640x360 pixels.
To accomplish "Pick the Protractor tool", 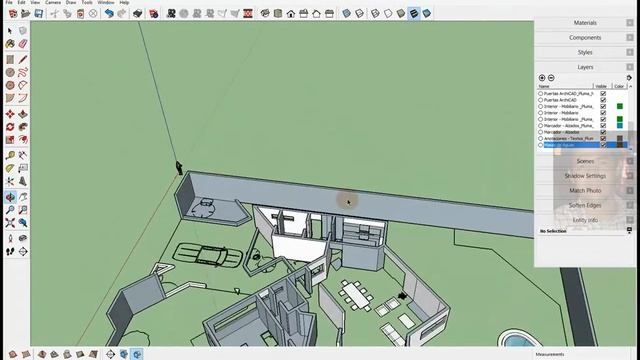I will (10, 168).
